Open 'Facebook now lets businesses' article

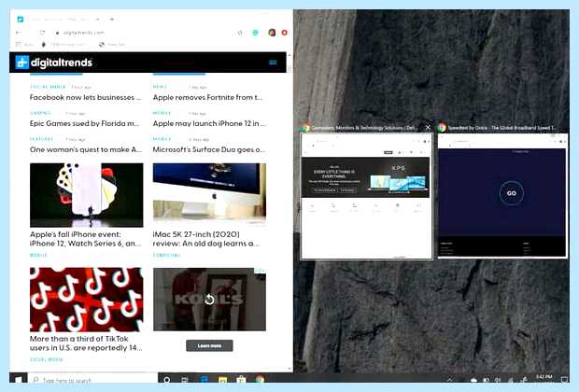(x=86, y=97)
